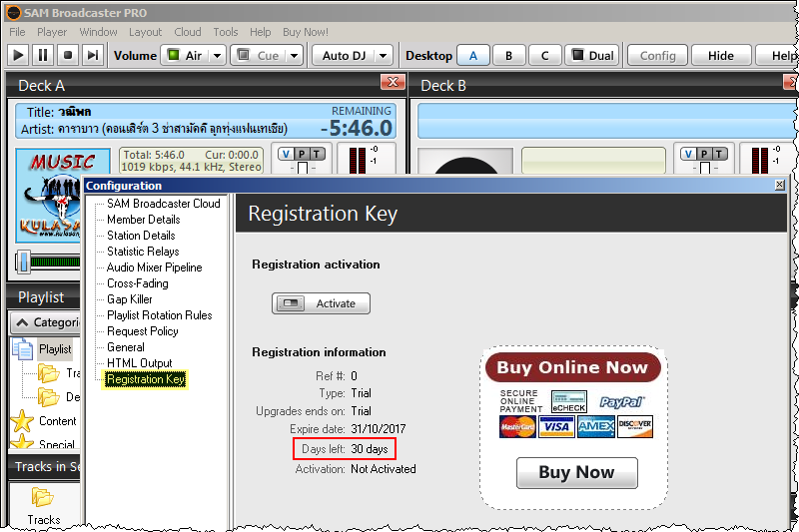Open the Layout menu
This screenshot has width=799, height=532.
click(x=145, y=32)
